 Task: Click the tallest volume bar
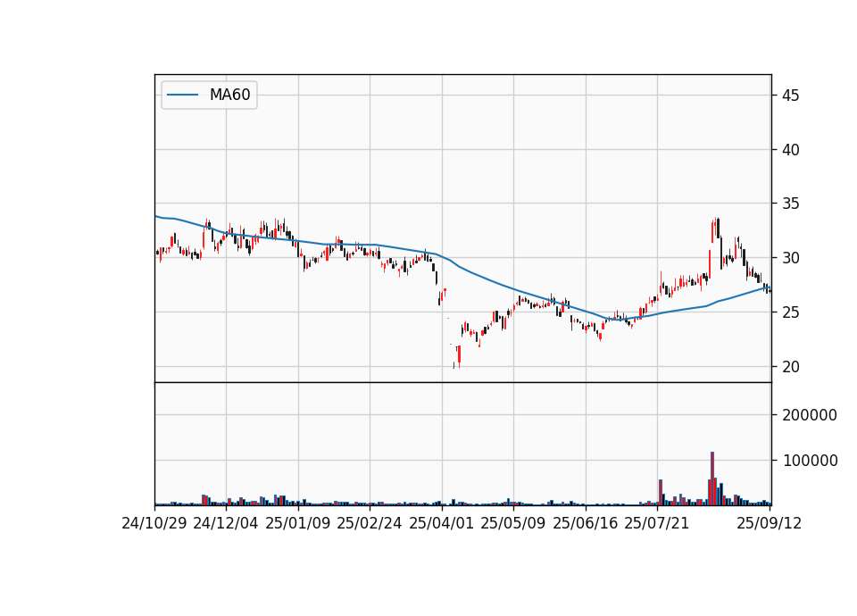coord(712,479)
